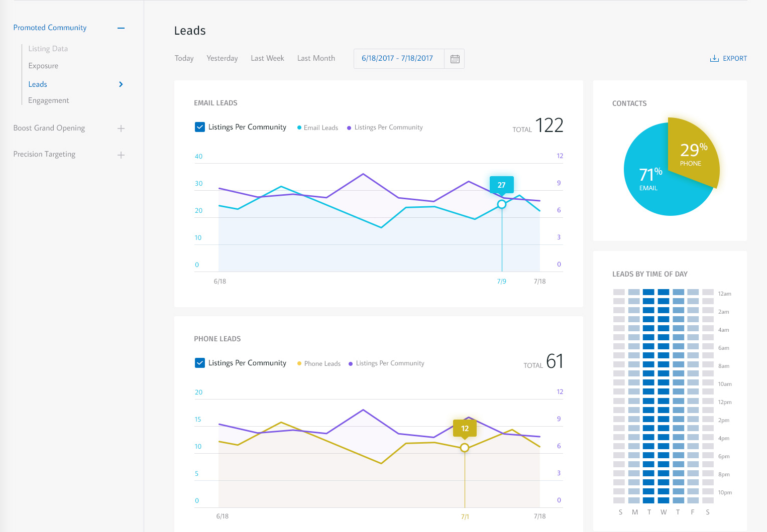Uncheck Listings Per Community in Phone Leads
767x532 pixels.
coord(200,363)
